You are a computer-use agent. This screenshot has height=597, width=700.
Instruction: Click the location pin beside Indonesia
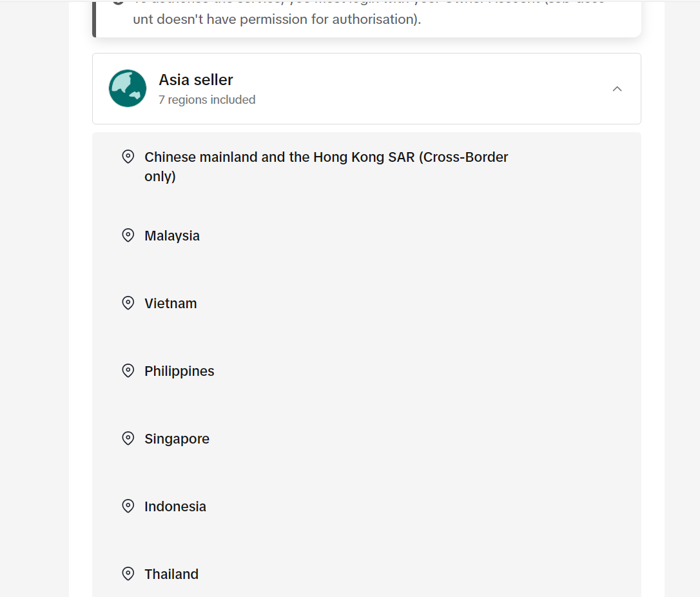point(128,506)
